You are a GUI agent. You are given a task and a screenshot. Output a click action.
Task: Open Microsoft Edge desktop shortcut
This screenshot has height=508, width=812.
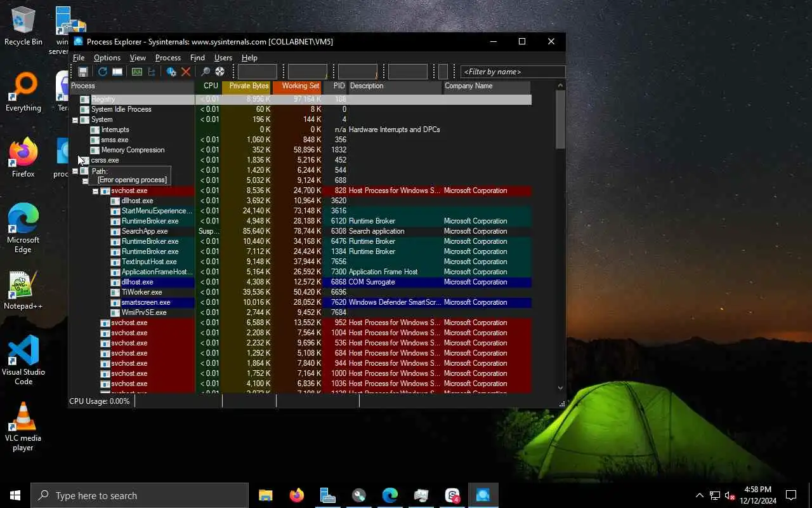[x=23, y=229]
